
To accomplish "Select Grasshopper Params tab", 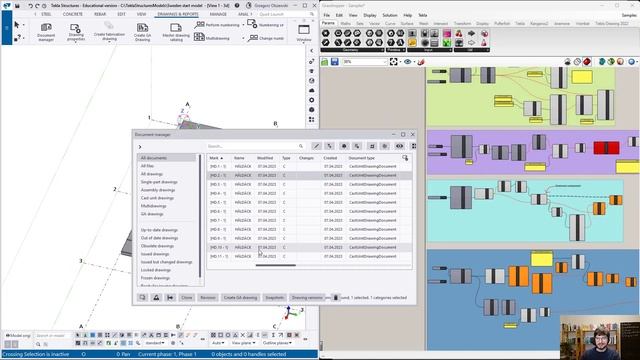I will tap(328, 23).
